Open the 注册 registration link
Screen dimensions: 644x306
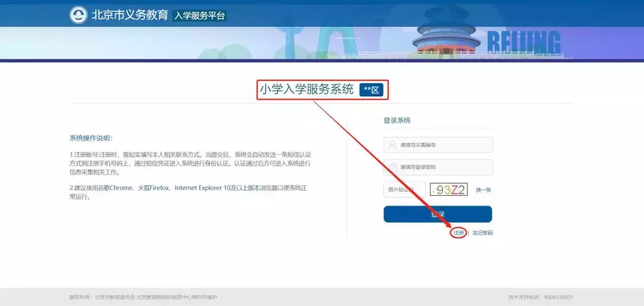tap(459, 233)
